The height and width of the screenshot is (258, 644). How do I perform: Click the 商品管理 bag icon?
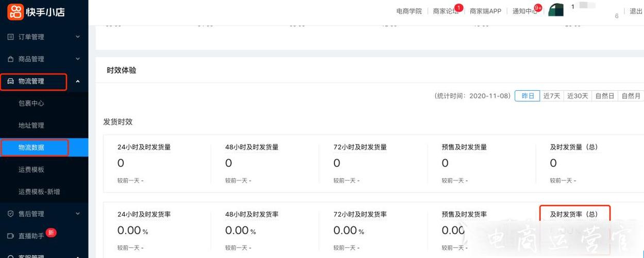click(x=10, y=59)
